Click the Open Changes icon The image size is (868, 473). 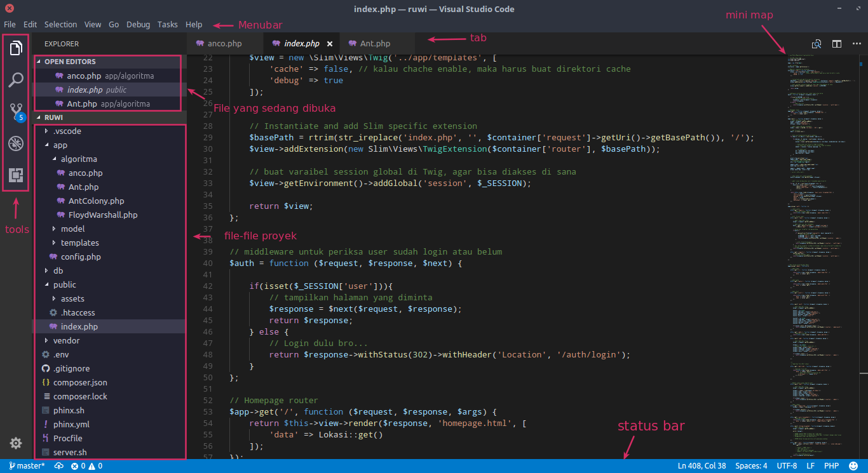click(x=816, y=43)
